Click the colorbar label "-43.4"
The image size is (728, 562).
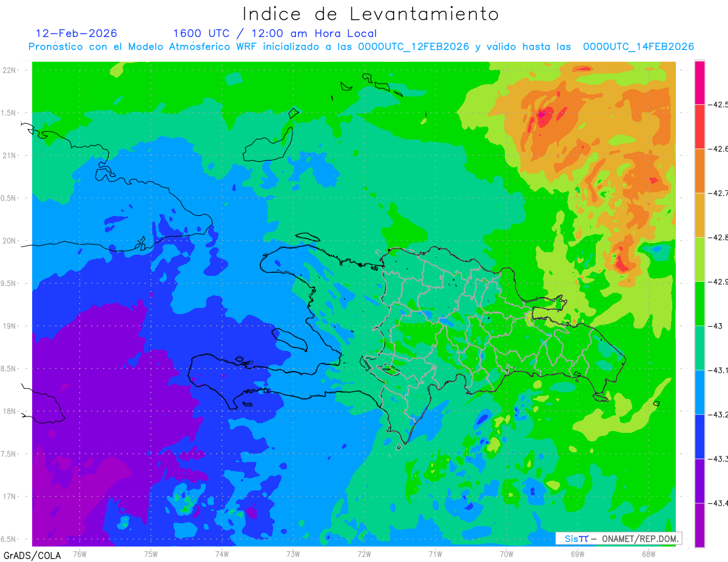(718, 503)
